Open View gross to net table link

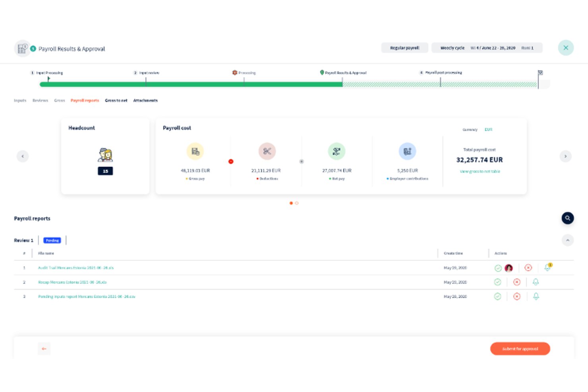point(480,172)
